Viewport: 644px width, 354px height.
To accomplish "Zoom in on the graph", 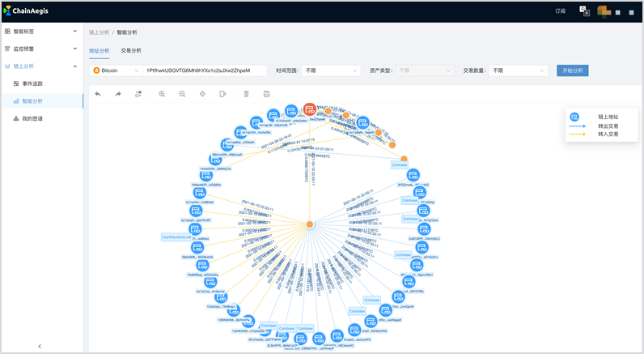I will pos(162,94).
